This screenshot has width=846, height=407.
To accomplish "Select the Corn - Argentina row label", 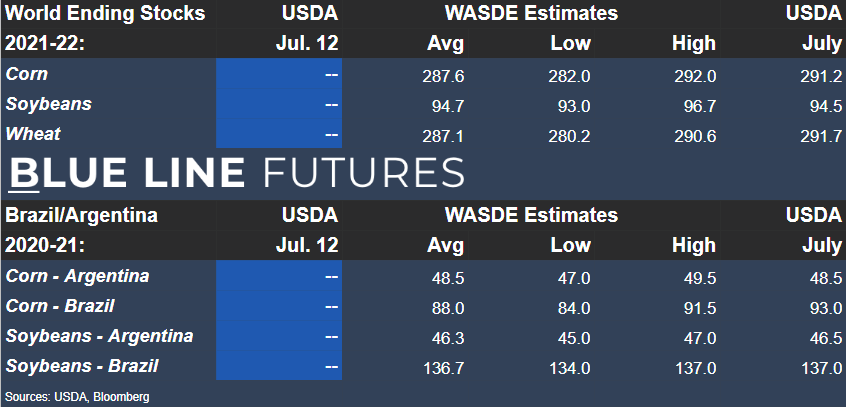I will click(77, 276).
